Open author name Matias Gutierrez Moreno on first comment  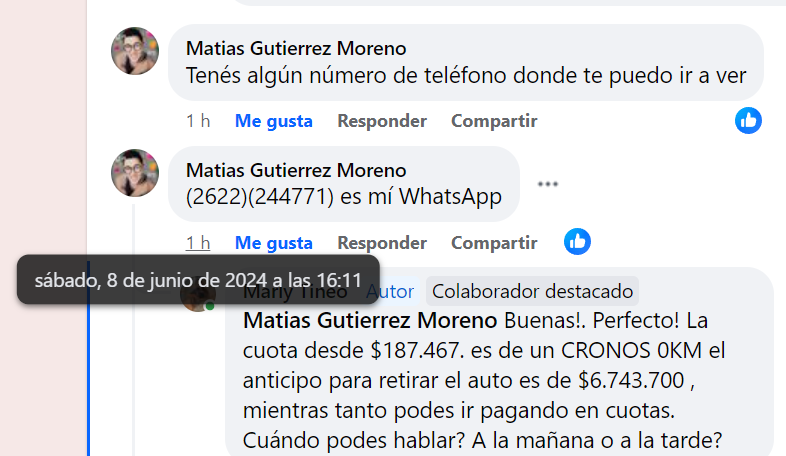(296, 49)
